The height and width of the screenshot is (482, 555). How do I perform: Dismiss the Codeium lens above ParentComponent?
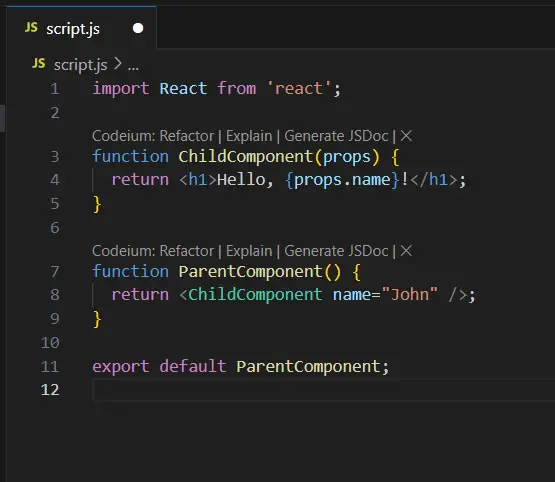point(406,251)
